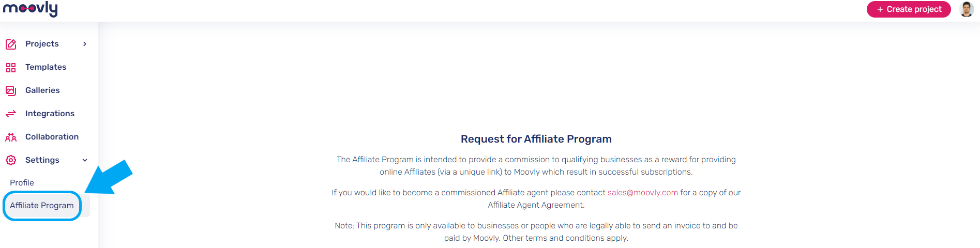Collapse the Settings section chevron
Image resolution: width=980 pixels, height=248 pixels.
click(85, 160)
